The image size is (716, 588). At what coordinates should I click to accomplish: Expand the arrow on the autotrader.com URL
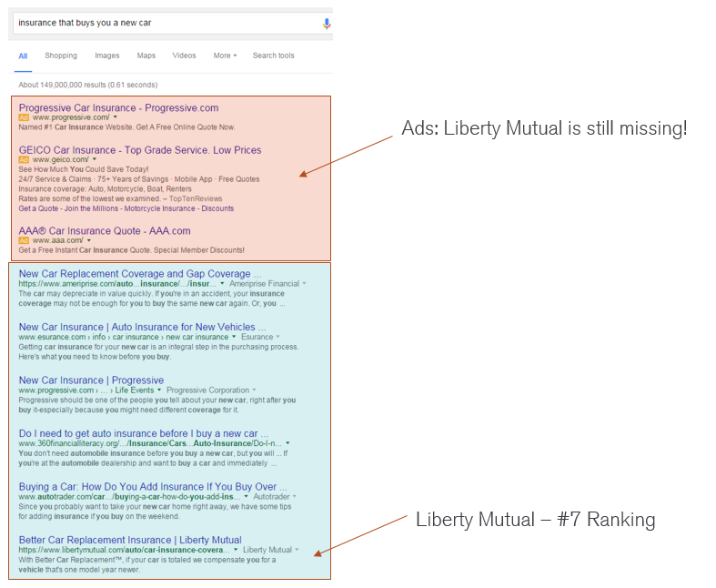(x=247, y=497)
